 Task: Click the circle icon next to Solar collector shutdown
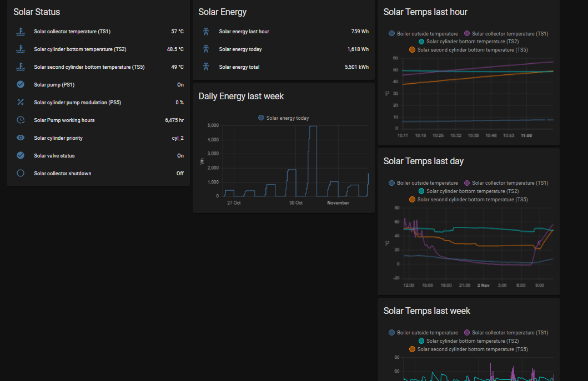(x=21, y=173)
